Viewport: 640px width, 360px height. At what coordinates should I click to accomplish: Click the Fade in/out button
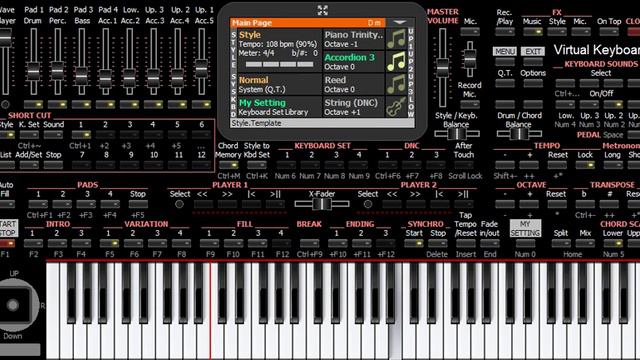[489, 243]
